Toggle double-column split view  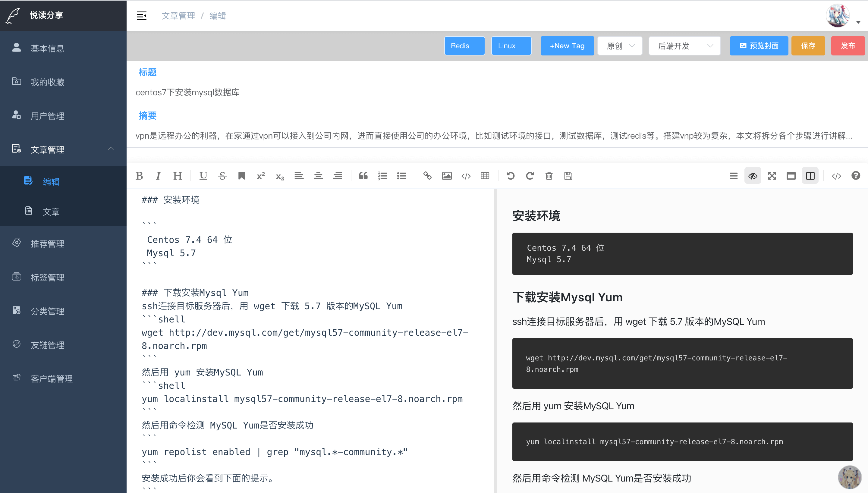pyautogui.click(x=810, y=176)
